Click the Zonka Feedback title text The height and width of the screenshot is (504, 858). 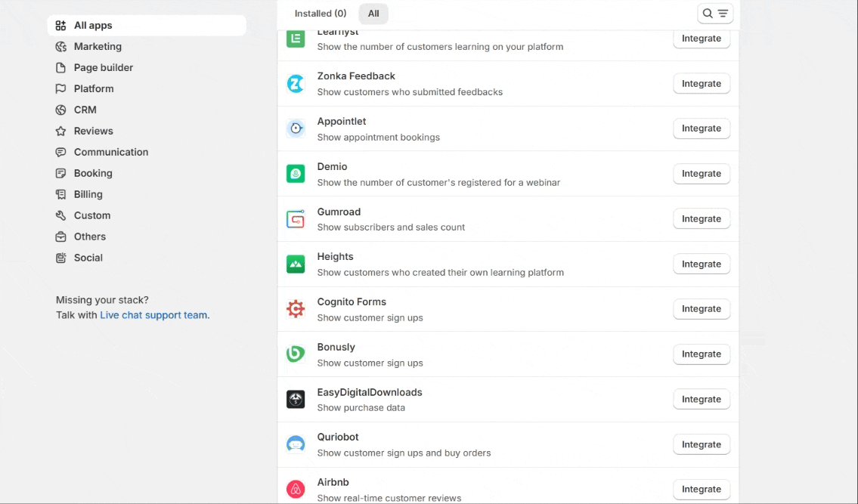[x=356, y=76]
